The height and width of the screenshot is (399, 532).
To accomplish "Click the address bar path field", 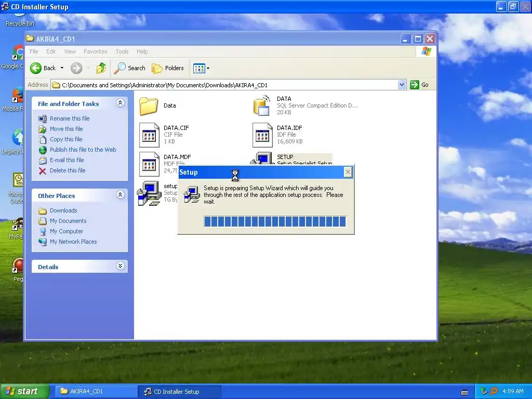I will [x=224, y=85].
